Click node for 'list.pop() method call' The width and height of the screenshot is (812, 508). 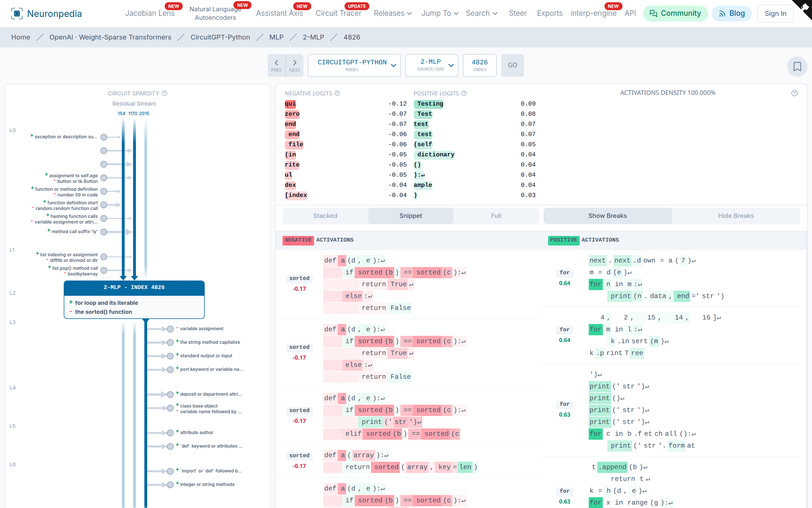[104, 270]
